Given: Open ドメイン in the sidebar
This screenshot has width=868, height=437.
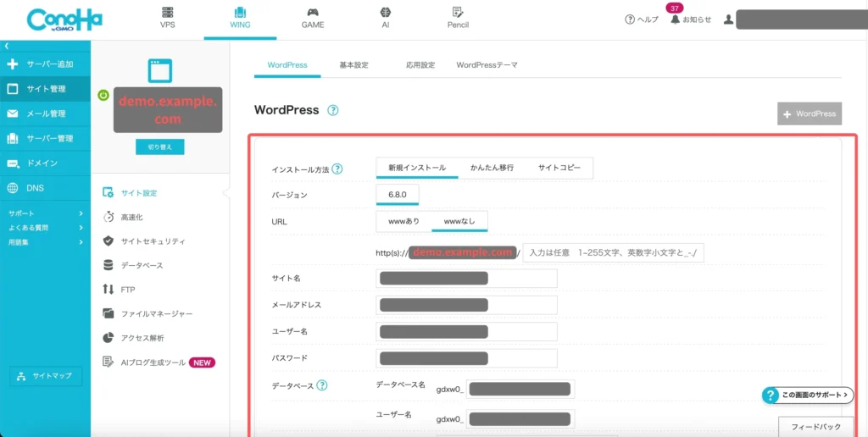Looking at the screenshot, I should click(46, 163).
